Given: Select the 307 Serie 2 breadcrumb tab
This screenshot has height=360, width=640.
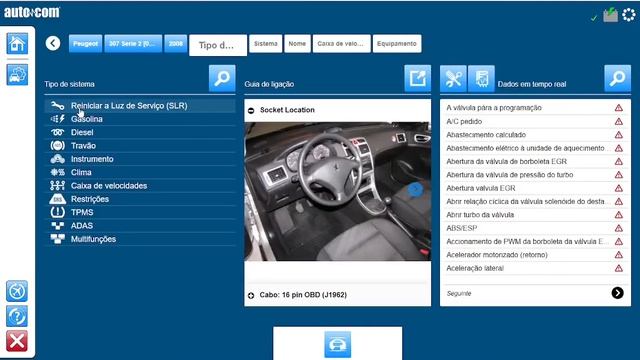Looking at the screenshot, I should [x=133, y=44].
